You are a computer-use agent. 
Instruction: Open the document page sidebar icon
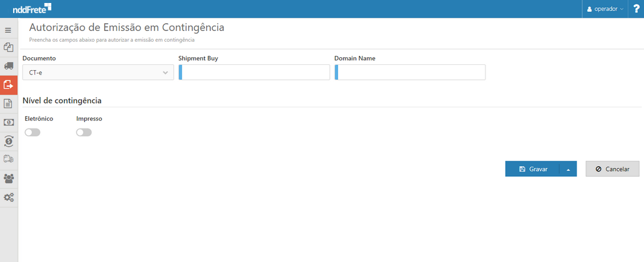tap(8, 104)
